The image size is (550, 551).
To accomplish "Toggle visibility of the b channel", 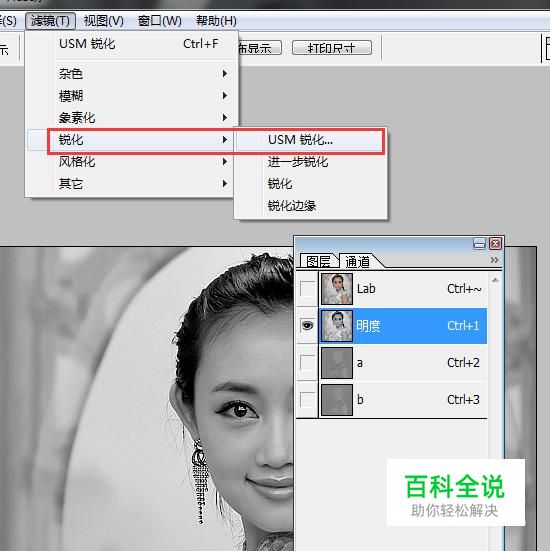I will (x=308, y=400).
